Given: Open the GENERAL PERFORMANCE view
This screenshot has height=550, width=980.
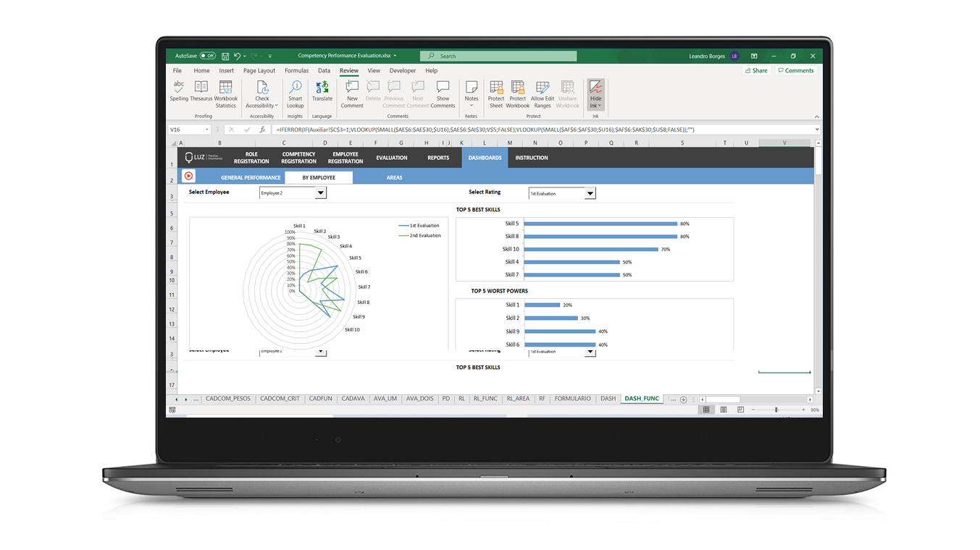Looking at the screenshot, I should pyautogui.click(x=251, y=177).
